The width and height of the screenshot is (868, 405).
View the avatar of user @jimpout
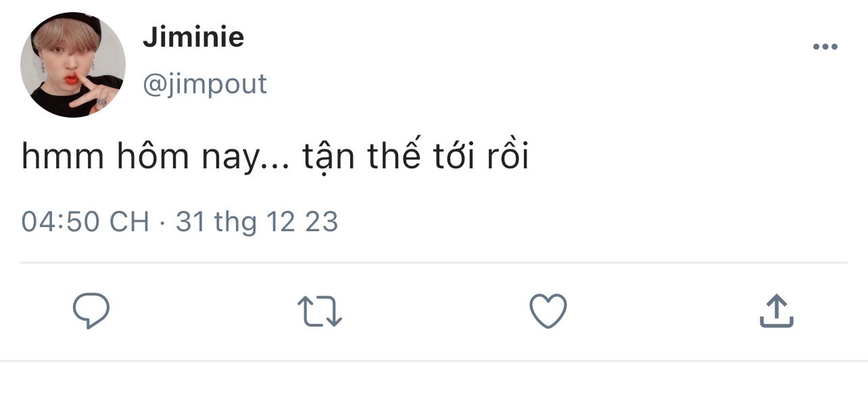tap(73, 65)
